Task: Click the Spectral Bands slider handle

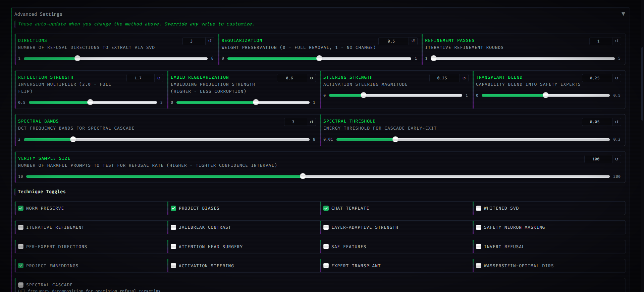Action: pyautogui.click(x=73, y=139)
